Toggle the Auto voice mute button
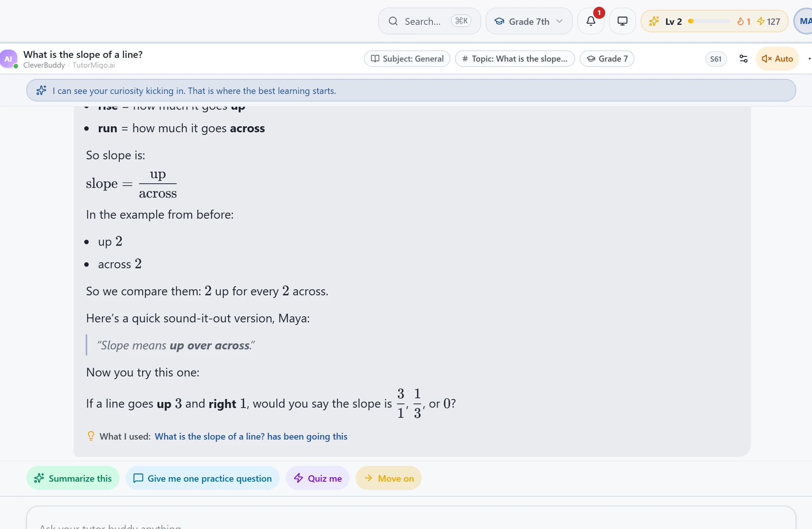This screenshot has width=812, height=529. point(777,59)
